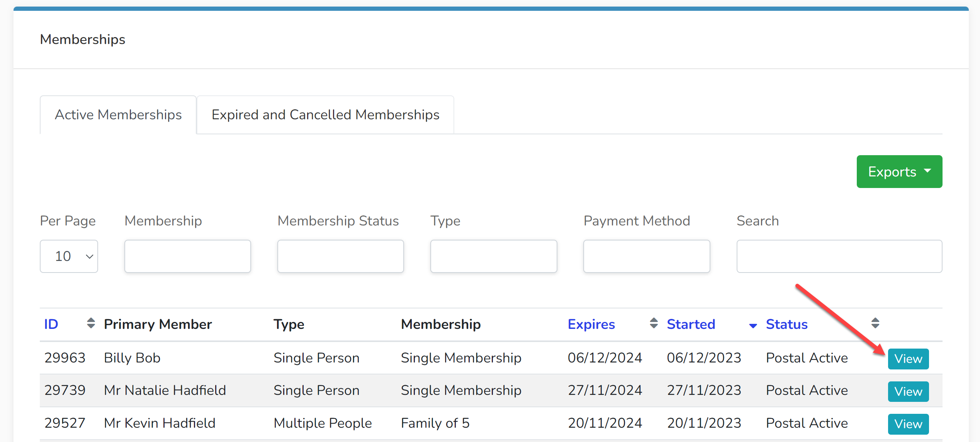View Mr Natalie Hadfield's membership
This screenshot has width=980, height=442.
(908, 392)
